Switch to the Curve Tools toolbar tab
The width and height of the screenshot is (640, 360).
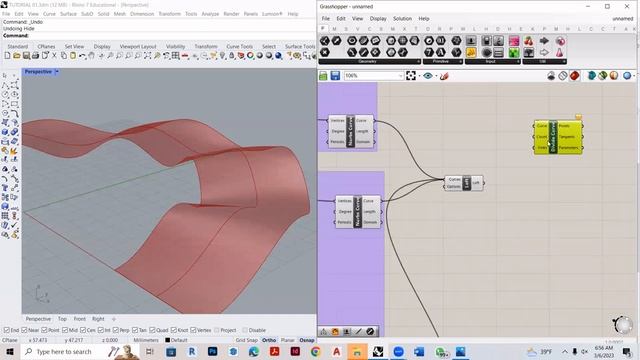239,47
